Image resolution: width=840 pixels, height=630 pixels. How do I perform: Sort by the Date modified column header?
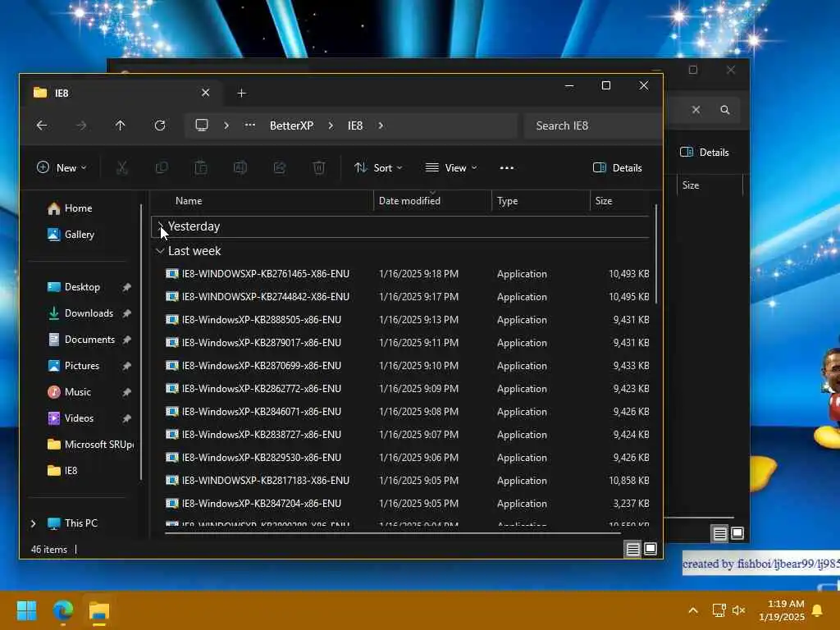click(409, 201)
